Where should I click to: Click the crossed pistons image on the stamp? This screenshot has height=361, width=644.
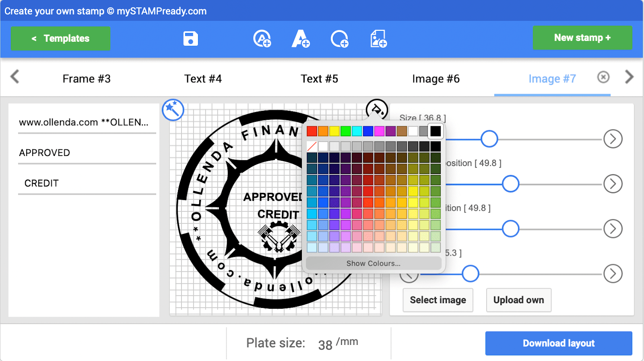click(279, 237)
